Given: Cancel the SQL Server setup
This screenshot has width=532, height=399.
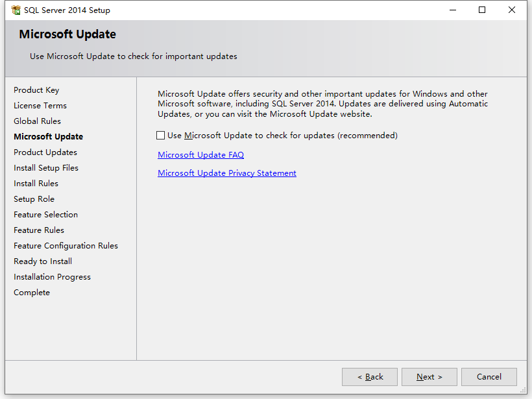Looking at the screenshot, I should 489,377.
